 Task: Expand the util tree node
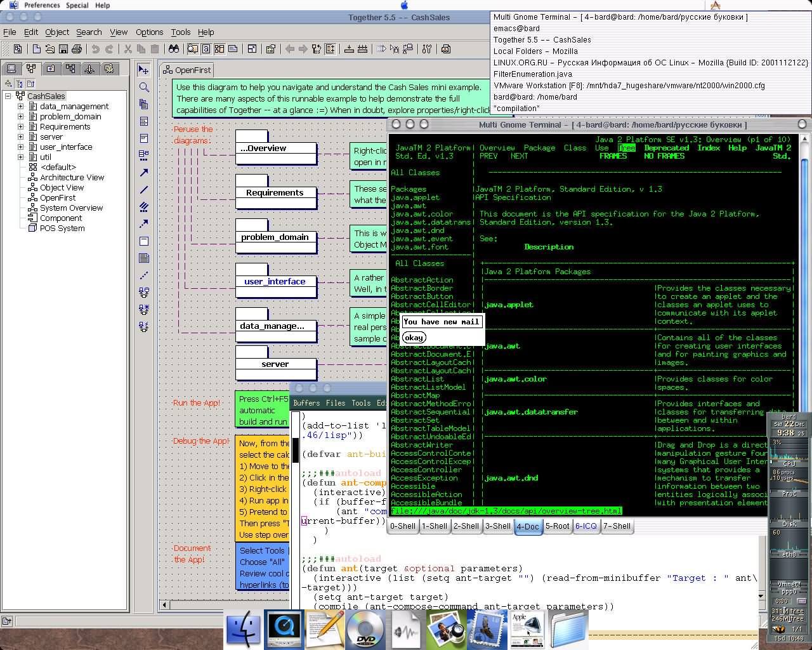[20, 157]
